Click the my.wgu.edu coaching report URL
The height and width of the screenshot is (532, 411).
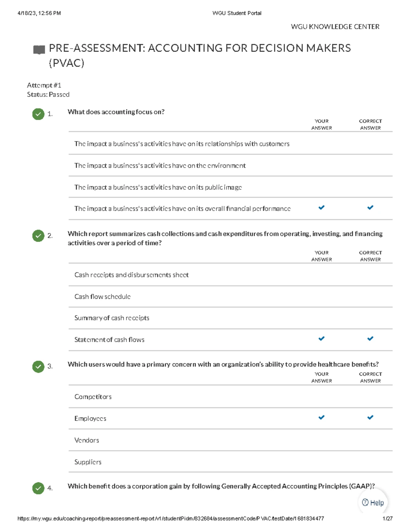point(171,519)
